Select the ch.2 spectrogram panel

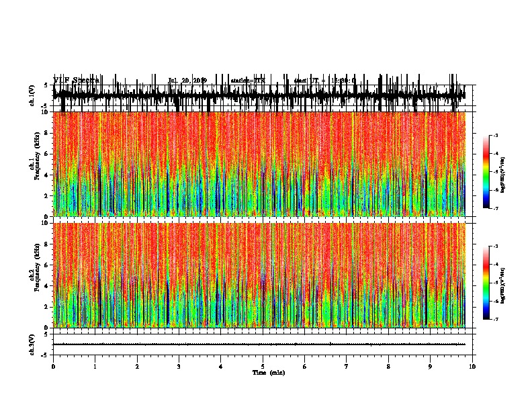coord(259,275)
